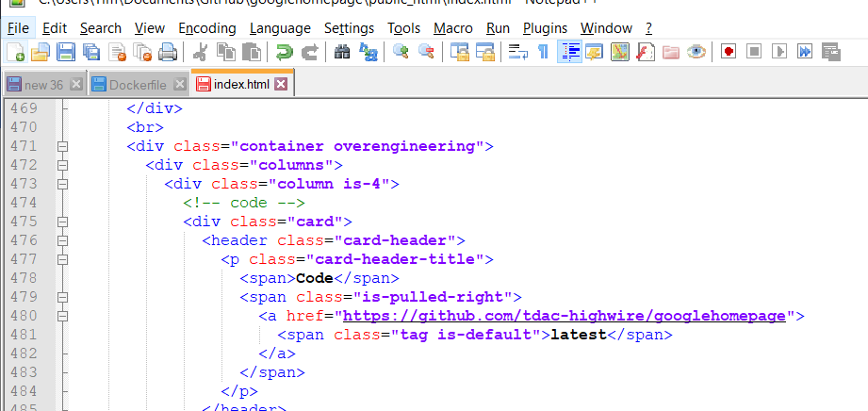868x411 pixels.
Task: Save the current recorded macro icon
Action: tap(831, 52)
